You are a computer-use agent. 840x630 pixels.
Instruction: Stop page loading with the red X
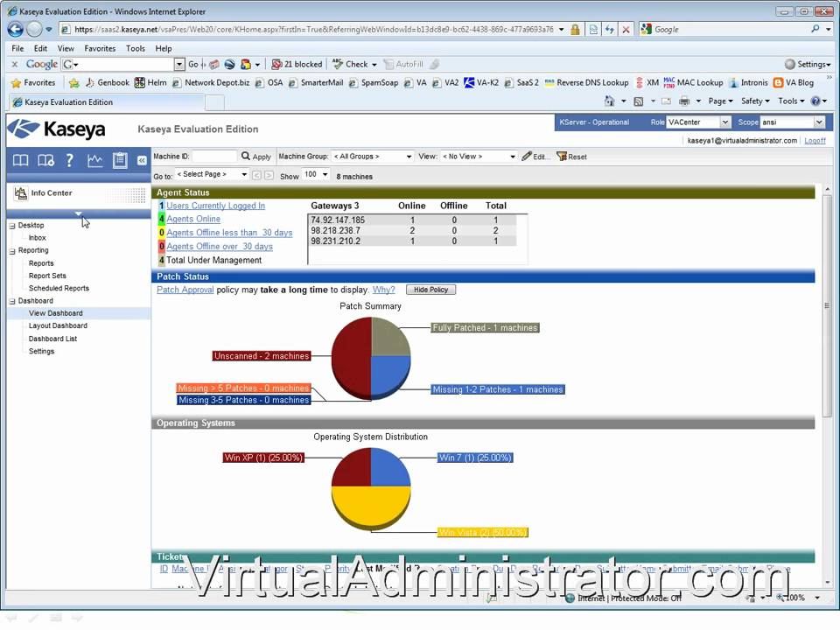click(626, 30)
